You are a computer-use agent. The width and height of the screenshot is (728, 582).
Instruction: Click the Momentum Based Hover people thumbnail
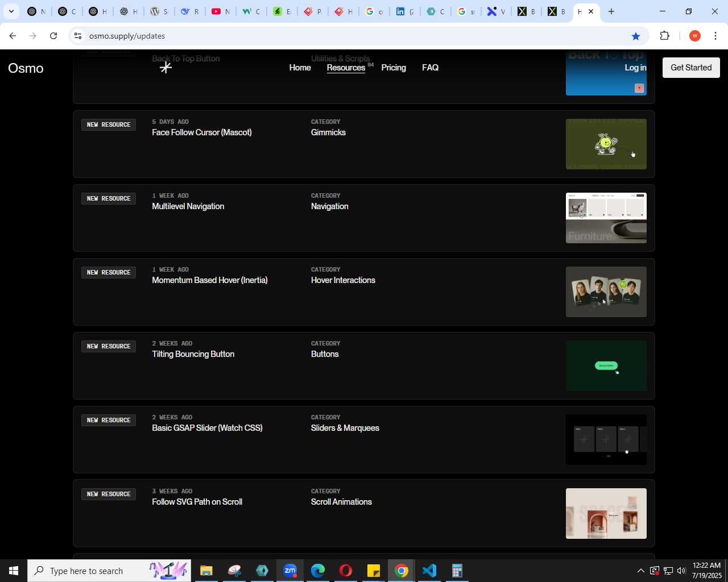pyautogui.click(x=606, y=292)
